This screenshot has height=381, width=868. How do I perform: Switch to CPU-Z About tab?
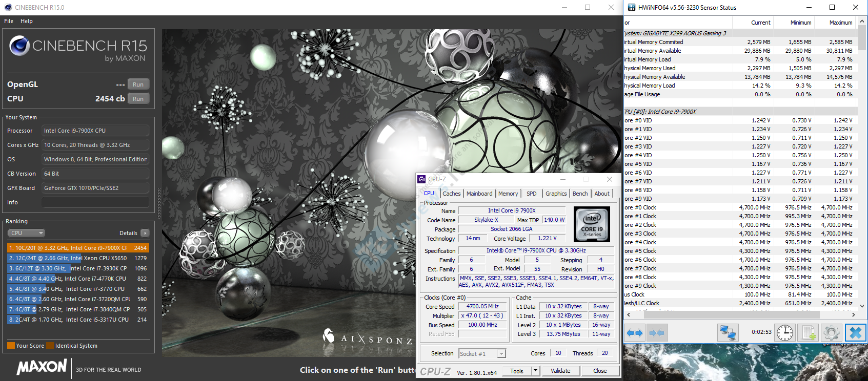click(x=602, y=194)
